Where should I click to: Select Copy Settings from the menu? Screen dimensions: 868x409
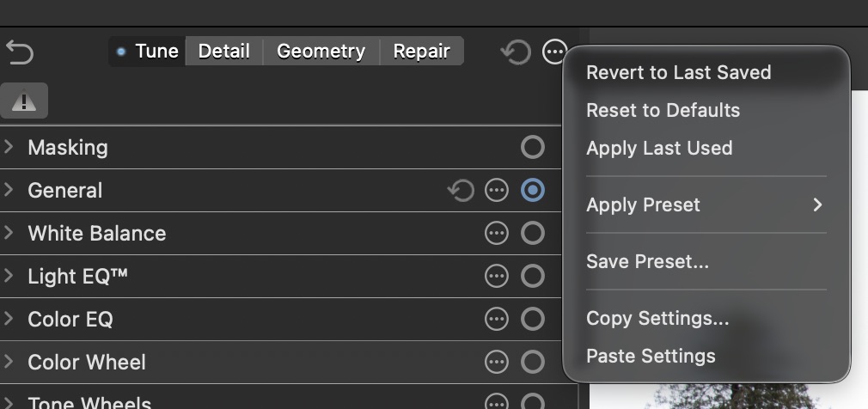pyautogui.click(x=657, y=318)
